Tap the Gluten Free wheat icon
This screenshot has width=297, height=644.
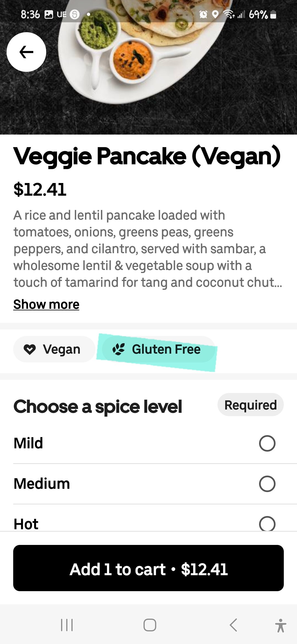tap(119, 349)
